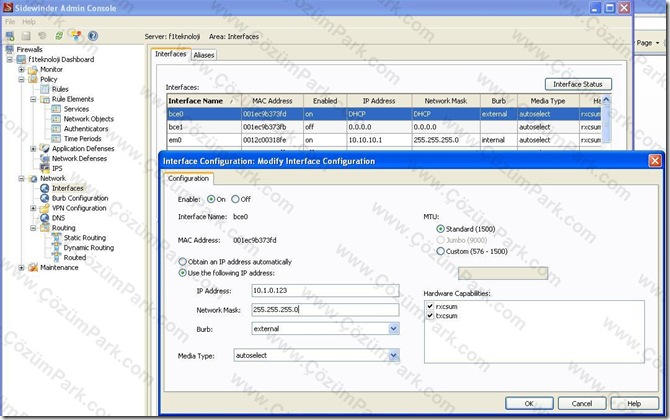Expand the Application Defenses node

pos(33,149)
